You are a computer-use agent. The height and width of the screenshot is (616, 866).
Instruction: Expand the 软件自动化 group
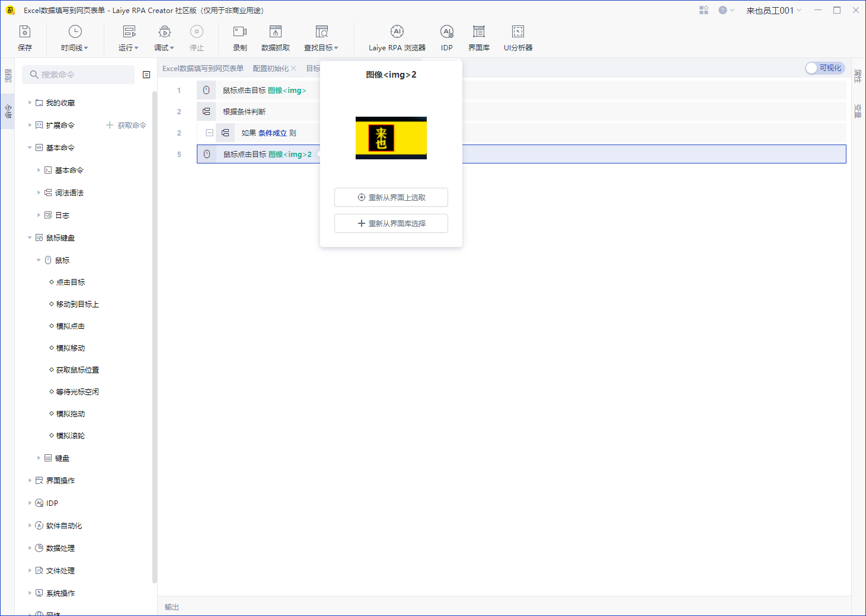click(30, 525)
